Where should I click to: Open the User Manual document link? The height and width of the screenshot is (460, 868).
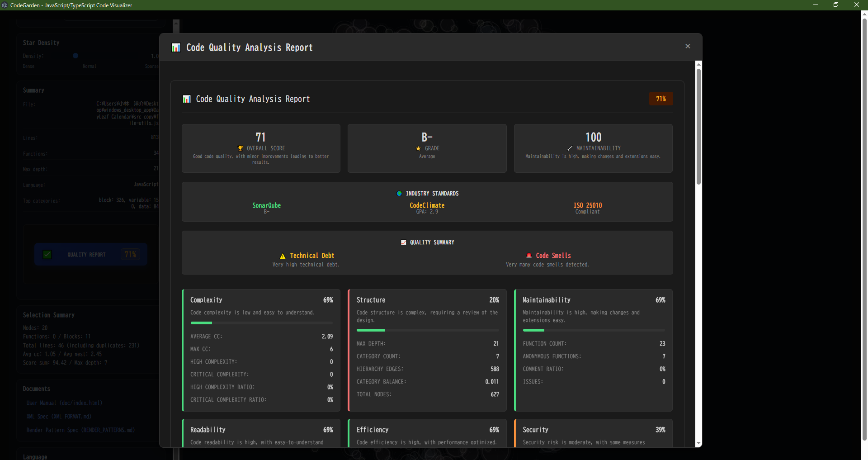[64, 403]
